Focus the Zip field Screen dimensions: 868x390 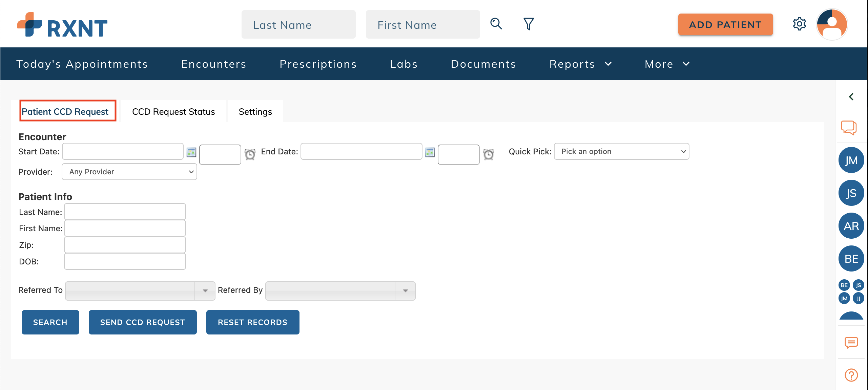pos(125,245)
